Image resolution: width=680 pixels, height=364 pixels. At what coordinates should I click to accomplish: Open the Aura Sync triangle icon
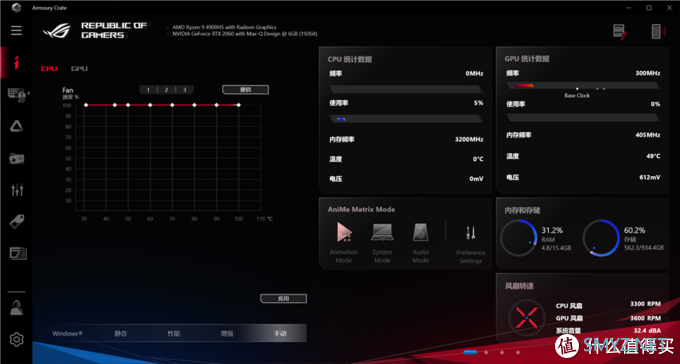pyautogui.click(x=16, y=126)
